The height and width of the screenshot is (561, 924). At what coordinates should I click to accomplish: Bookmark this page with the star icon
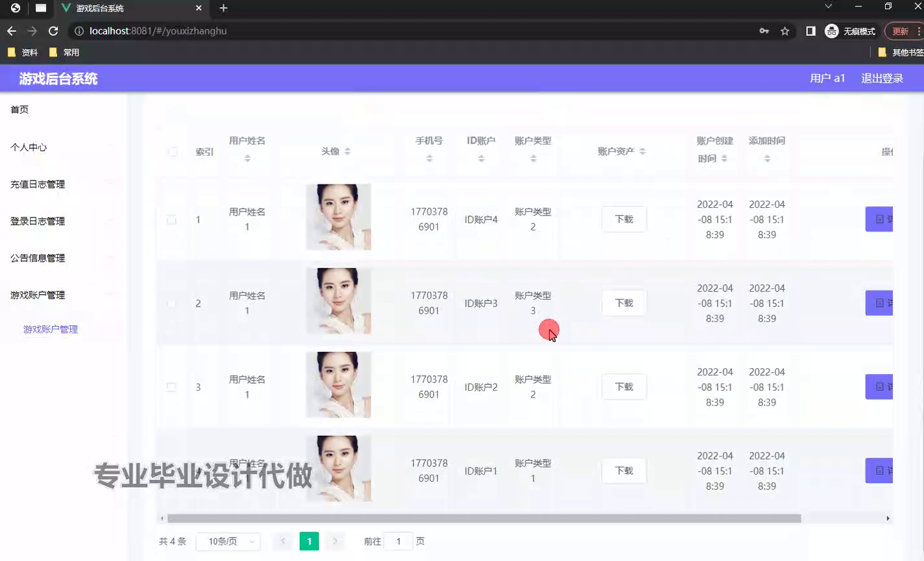785,31
